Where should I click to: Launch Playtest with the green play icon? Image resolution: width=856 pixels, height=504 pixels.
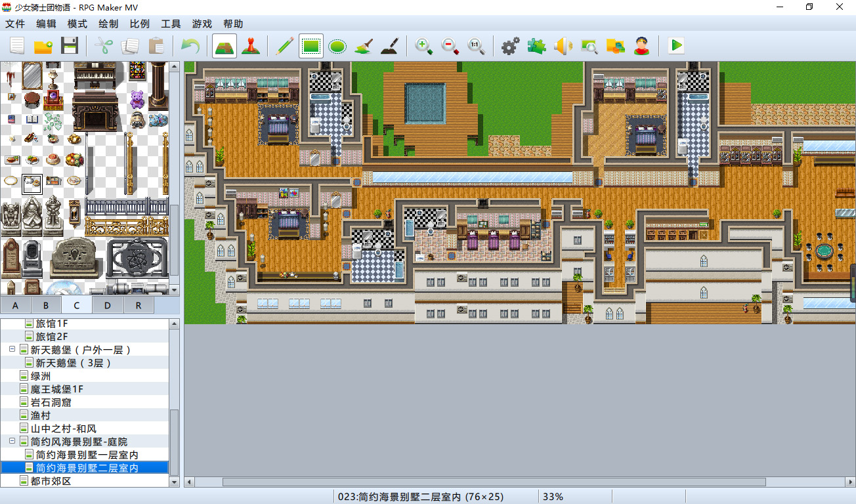[676, 46]
